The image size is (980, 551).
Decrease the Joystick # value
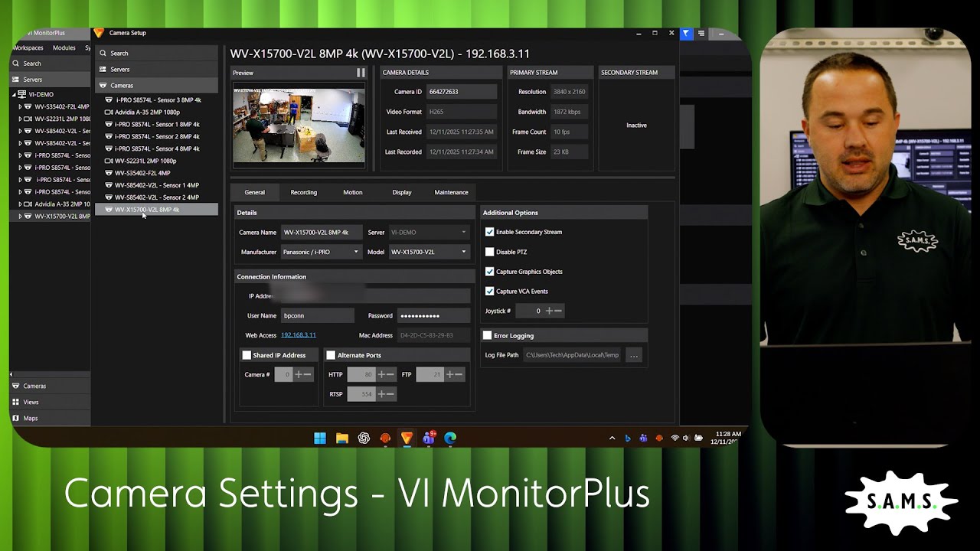[x=558, y=311]
